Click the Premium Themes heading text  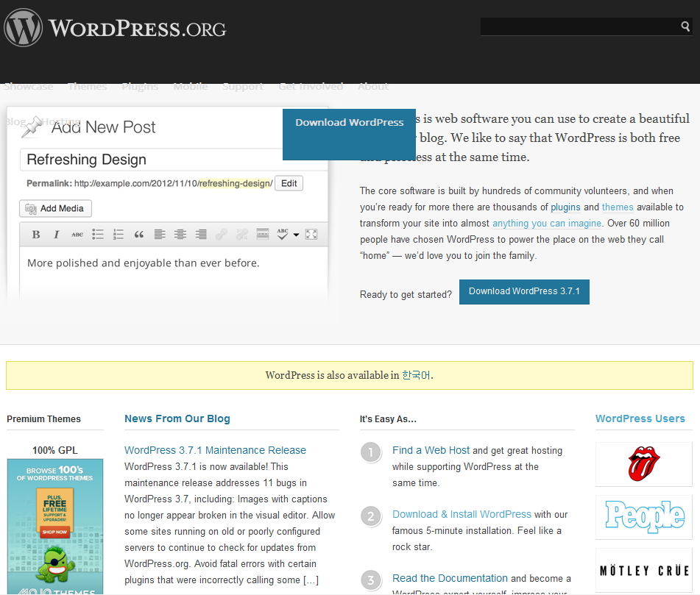pyautogui.click(x=43, y=418)
